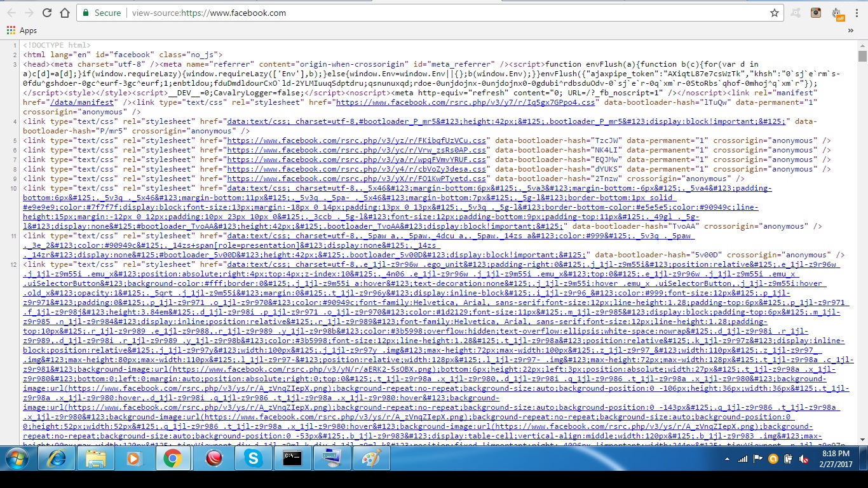Open the clock showing 8:18 PM
The height and width of the screenshot is (488, 868).
(835, 459)
